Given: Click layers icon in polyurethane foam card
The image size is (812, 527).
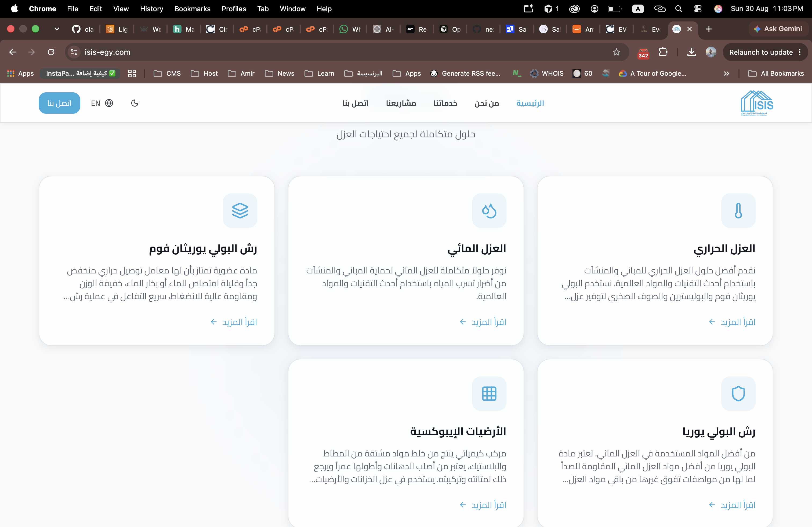Looking at the screenshot, I should [x=240, y=211].
